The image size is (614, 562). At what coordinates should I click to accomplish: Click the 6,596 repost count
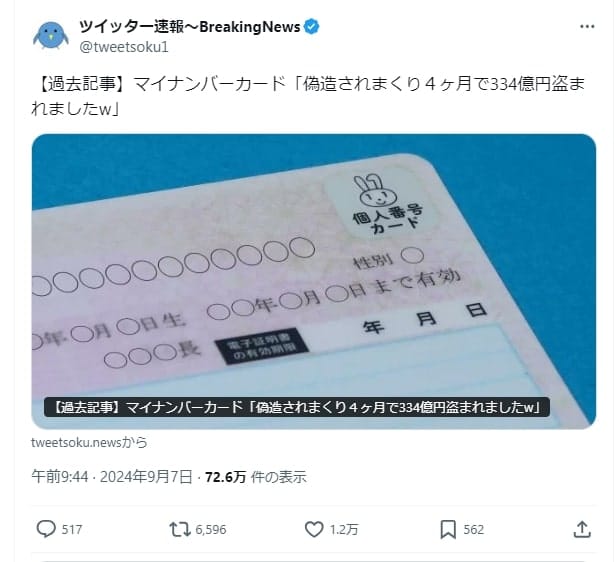(211, 529)
